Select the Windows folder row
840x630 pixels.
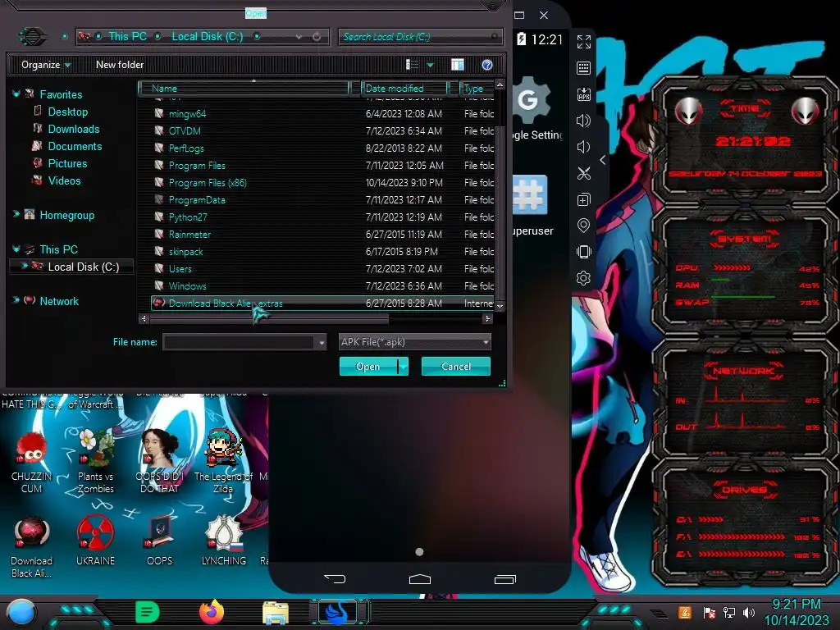(323, 286)
